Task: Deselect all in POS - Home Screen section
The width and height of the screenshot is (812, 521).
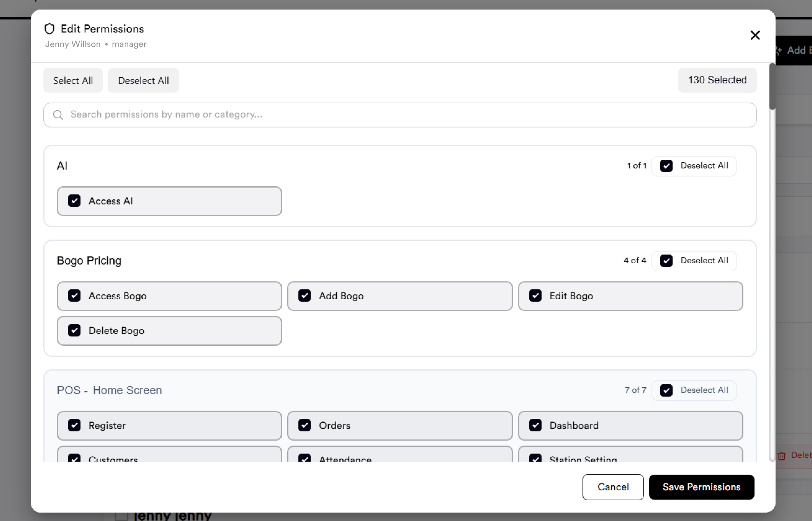Action: point(694,390)
